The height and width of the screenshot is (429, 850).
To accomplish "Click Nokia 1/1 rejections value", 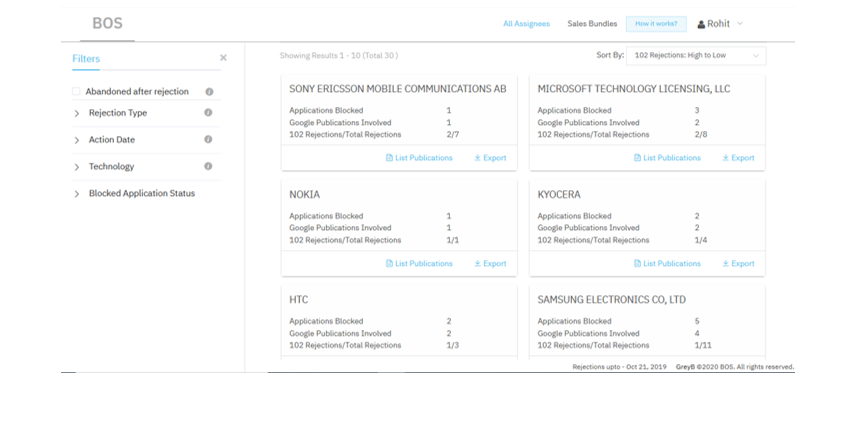I will coord(453,240).
